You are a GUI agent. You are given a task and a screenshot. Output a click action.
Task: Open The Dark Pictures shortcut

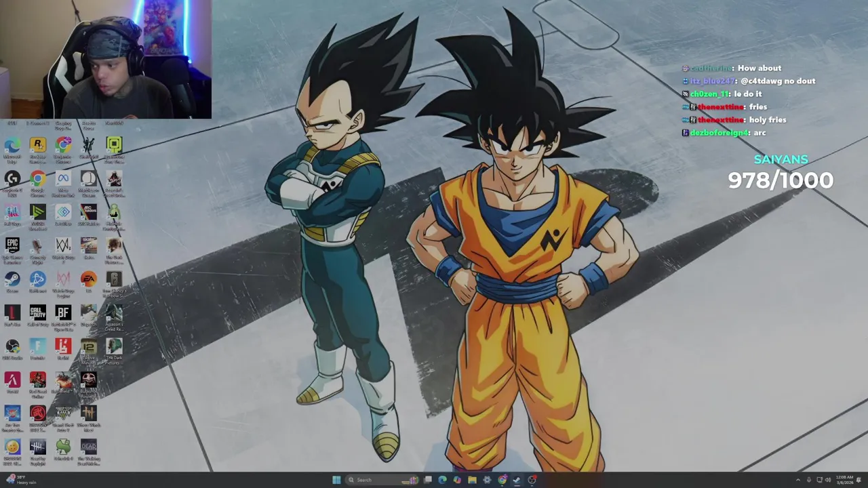tap(114, 350)
